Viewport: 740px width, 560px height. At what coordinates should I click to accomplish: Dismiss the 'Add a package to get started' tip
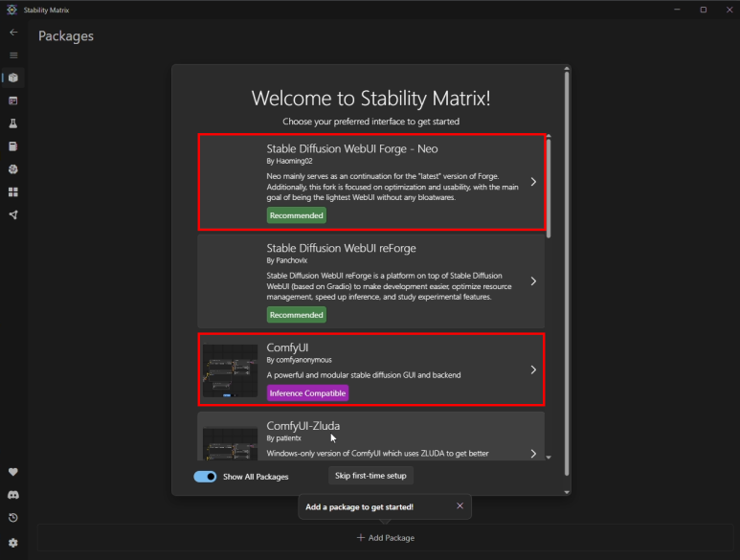point(460,505)
